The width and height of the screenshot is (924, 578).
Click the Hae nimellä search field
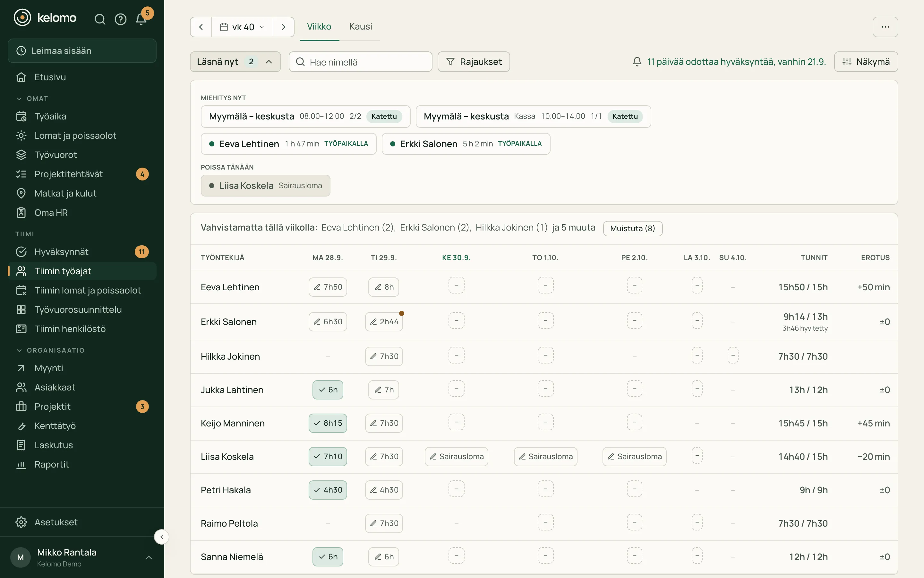point(360,62)
